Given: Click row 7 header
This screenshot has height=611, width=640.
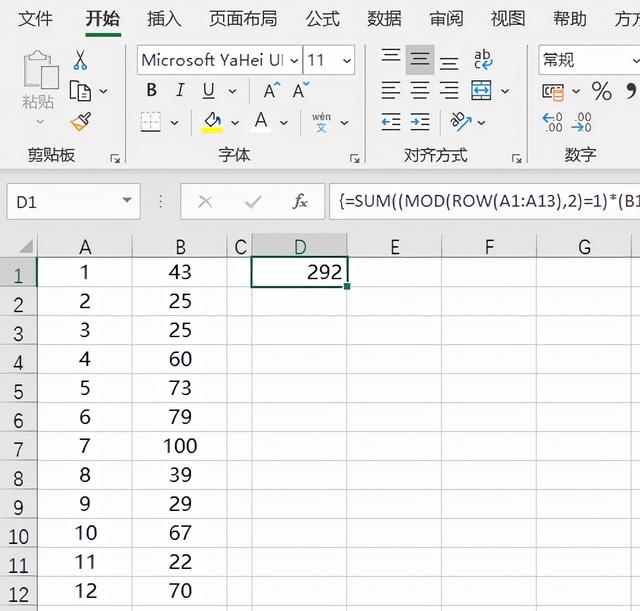Looking at the screenshot, I should tap(18, 449).
